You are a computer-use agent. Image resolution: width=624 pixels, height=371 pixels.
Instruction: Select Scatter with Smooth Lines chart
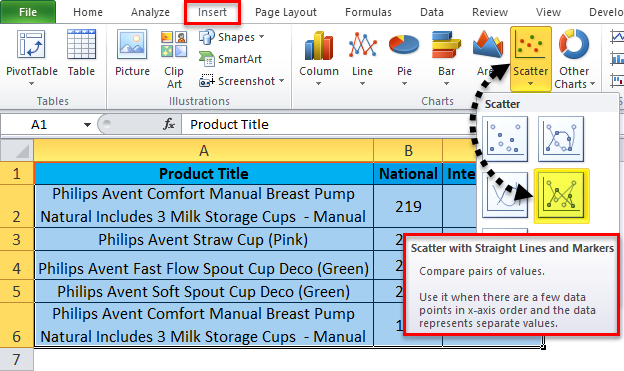tap(505, 195)
